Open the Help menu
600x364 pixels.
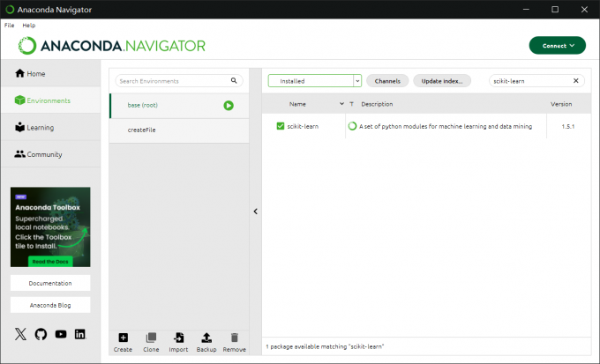point(29,26)
